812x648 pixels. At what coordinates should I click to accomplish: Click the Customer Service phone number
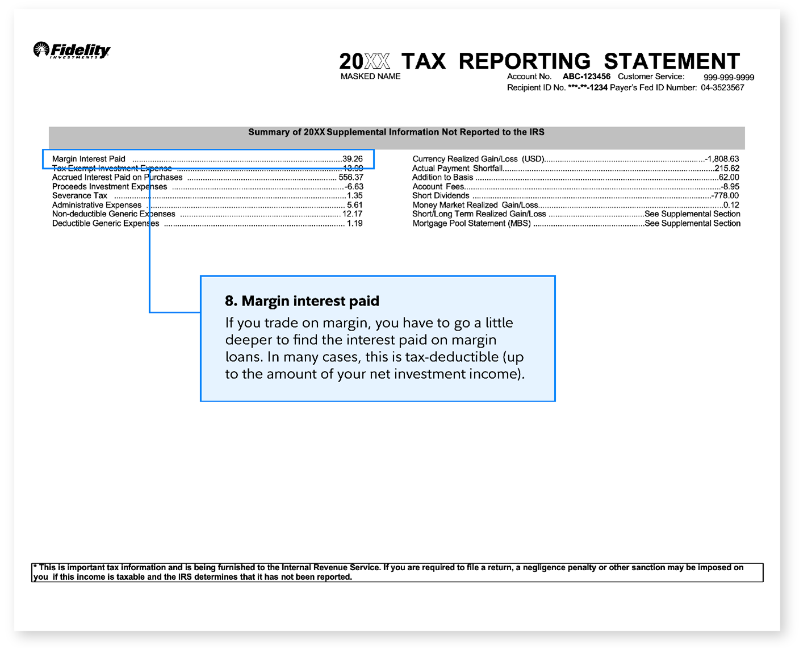pos(729,77)
